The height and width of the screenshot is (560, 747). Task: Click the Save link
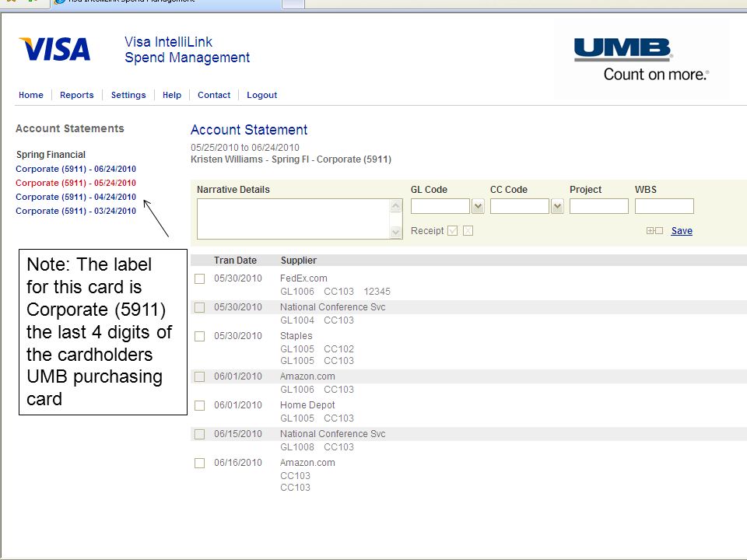pyautogui.click(x=682, y=231)
